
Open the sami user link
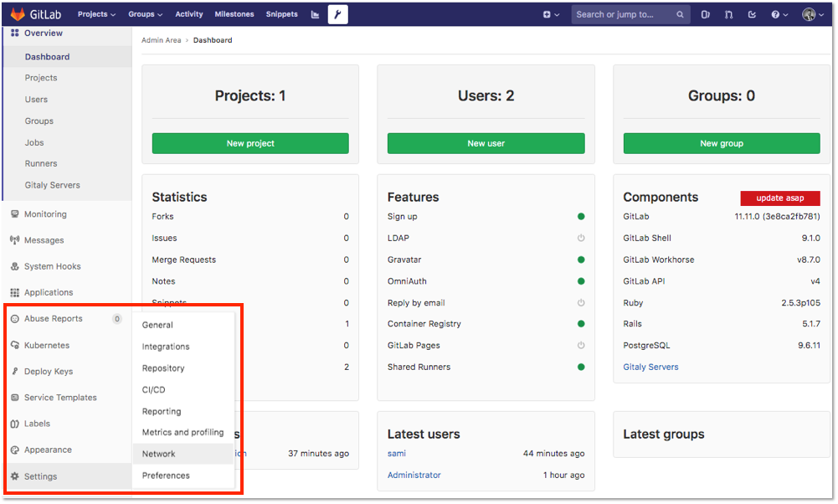pyautogui.click(x=397, y=453)
